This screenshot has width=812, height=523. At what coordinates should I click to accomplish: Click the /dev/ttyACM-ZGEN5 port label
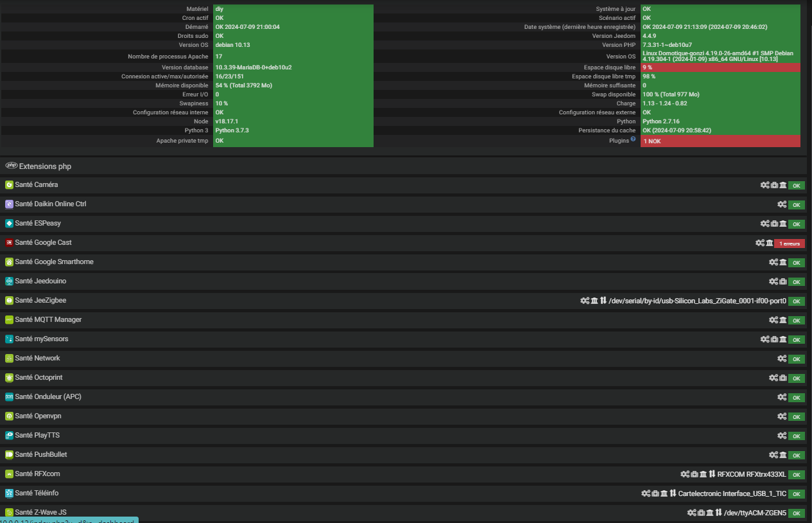755,513
